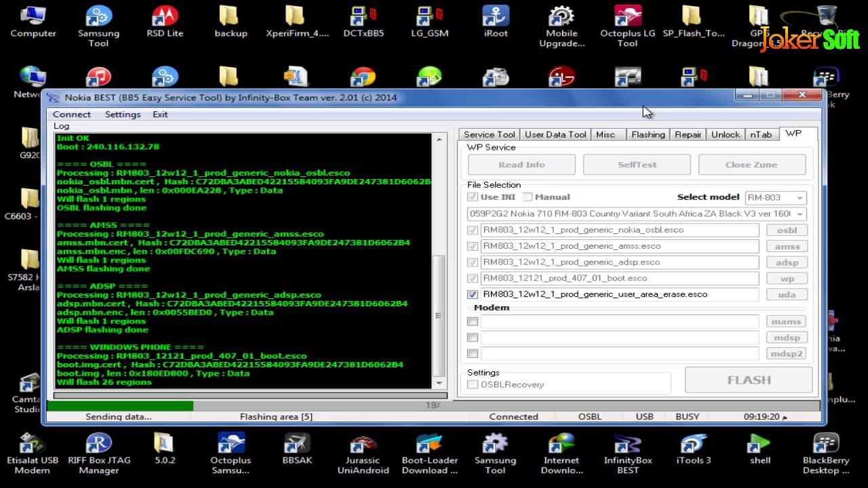The height and width of the screenshot is (488, 868).
Task: Open Etisalat USB Modem shortcut
Action: point(33,453)
